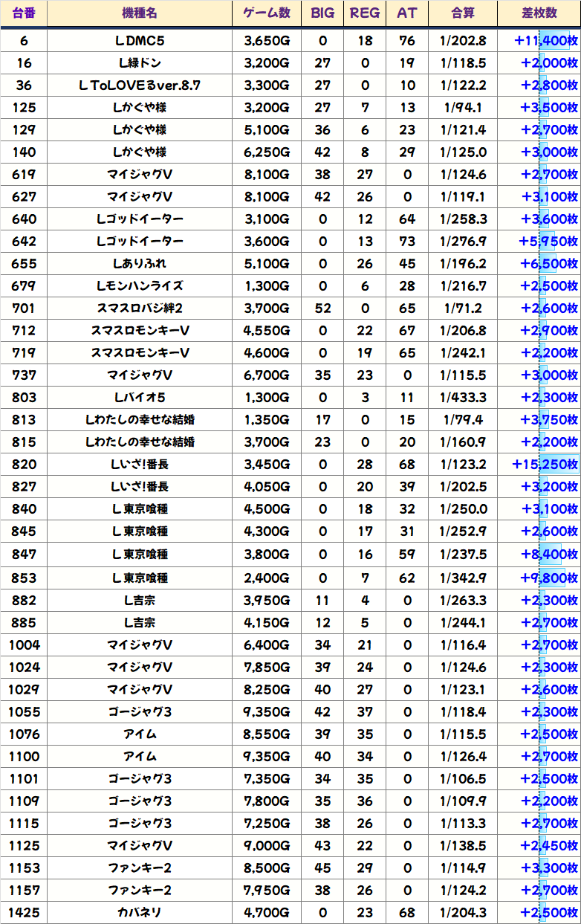Select the カバネリ machine name
This screenshot has height=924, width=581.
point(140,912)
